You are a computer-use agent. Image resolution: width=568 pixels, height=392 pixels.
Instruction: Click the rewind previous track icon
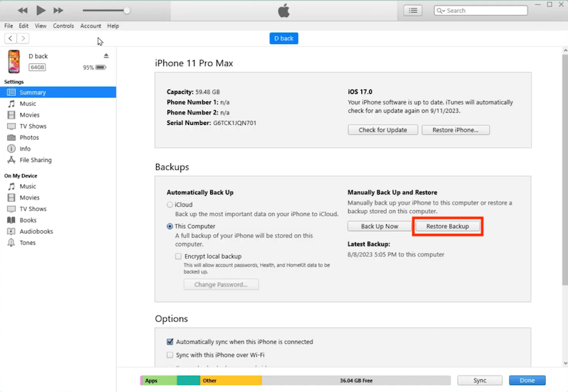coord(23,11)
